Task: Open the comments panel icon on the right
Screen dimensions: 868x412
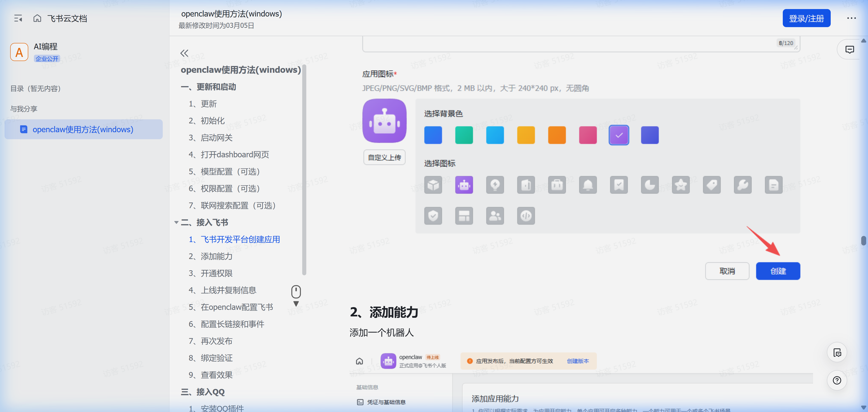Action: tap(849, 49)
